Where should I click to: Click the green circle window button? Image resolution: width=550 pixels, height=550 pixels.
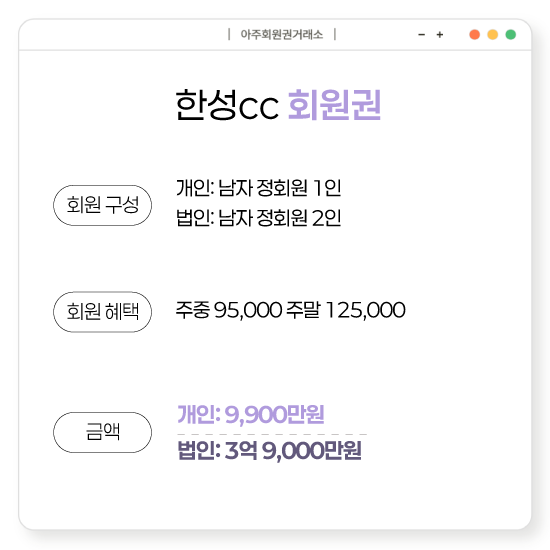pyautogui.click(x=511, y=35)
